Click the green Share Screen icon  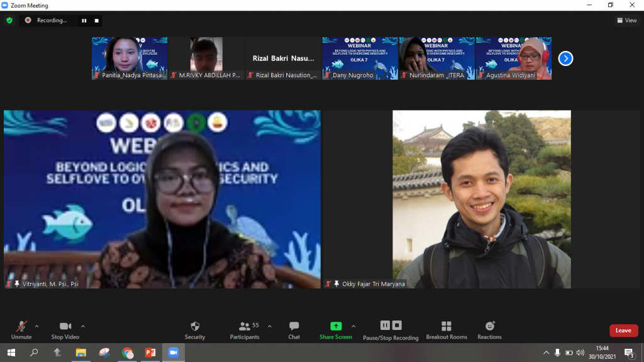(336, 326)
